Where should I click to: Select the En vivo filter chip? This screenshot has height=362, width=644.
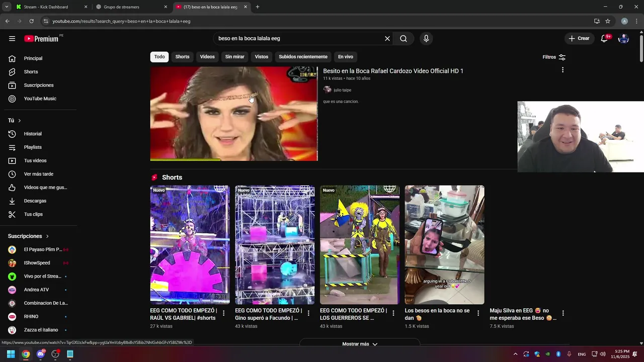click(346, 57)
